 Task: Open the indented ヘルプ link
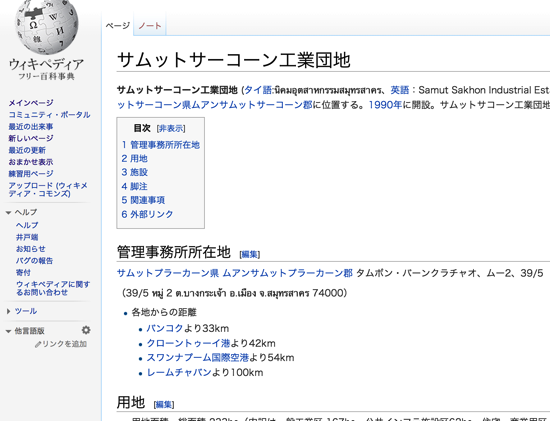click(27, 225)
